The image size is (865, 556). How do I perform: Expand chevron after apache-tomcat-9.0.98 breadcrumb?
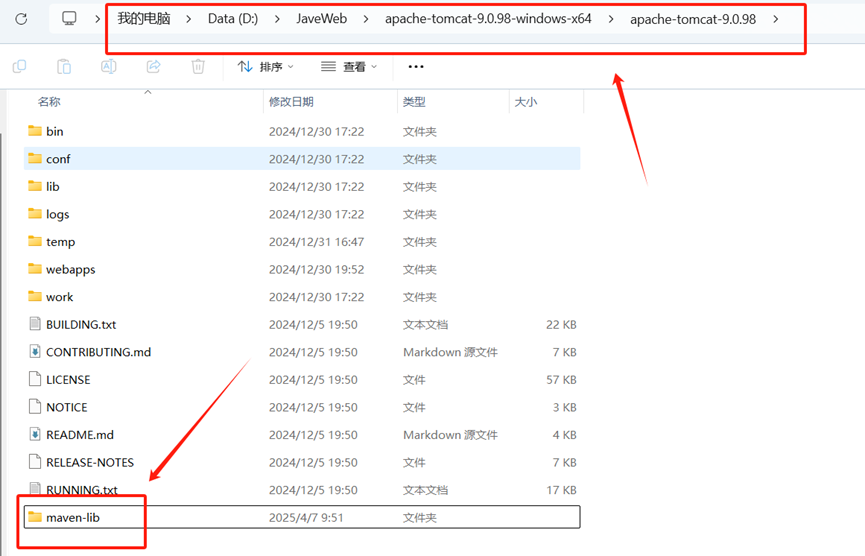[x=776, y=19]
